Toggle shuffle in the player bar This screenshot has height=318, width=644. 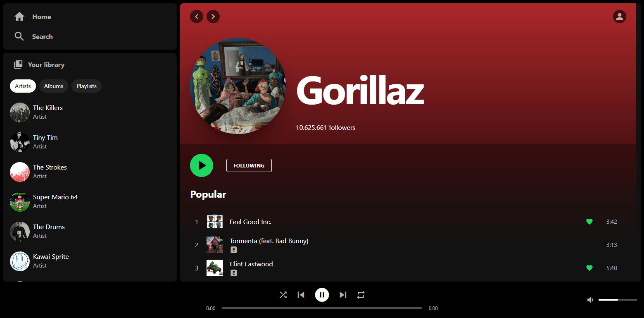click(283, 295)
